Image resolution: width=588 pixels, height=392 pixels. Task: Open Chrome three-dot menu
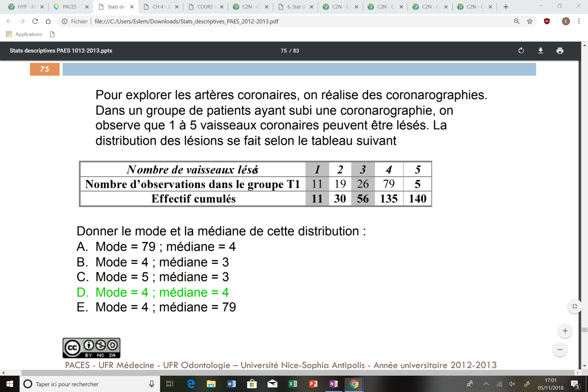coord(579,21)
